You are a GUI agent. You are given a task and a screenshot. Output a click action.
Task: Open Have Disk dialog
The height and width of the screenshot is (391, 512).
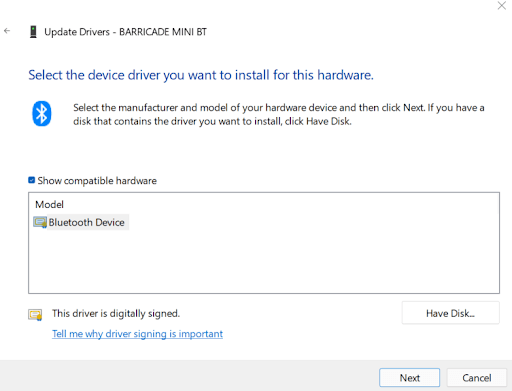(x=450, y=313)
